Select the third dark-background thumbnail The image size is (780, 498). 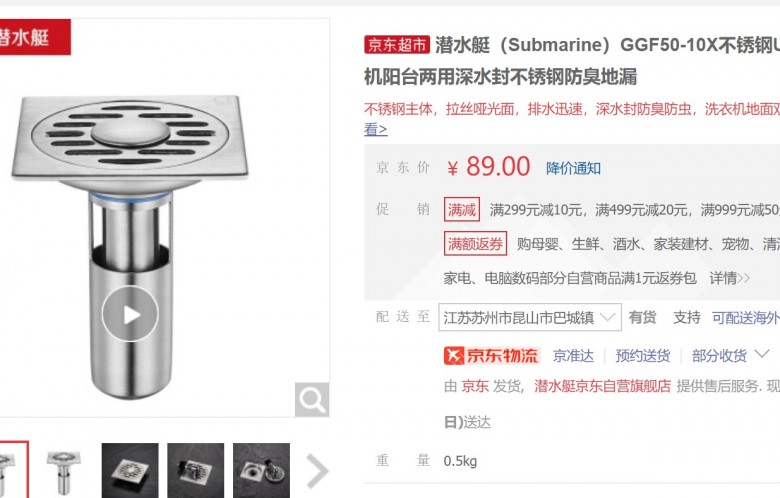[x=130, y=471]
